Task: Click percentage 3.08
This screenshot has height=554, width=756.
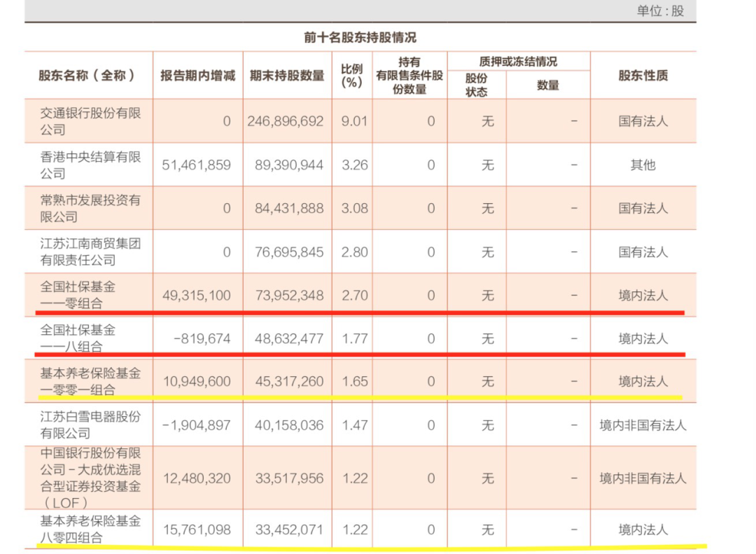Action: pos(355,209)
